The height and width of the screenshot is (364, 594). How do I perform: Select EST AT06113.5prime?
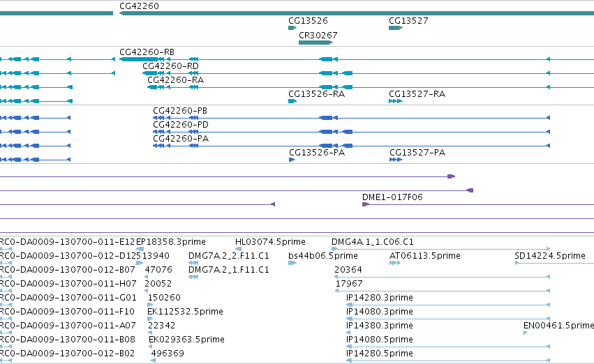(x=424, y=256)
